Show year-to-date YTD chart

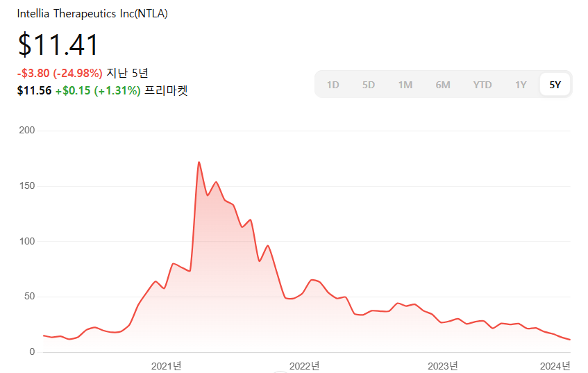point(482,85)
